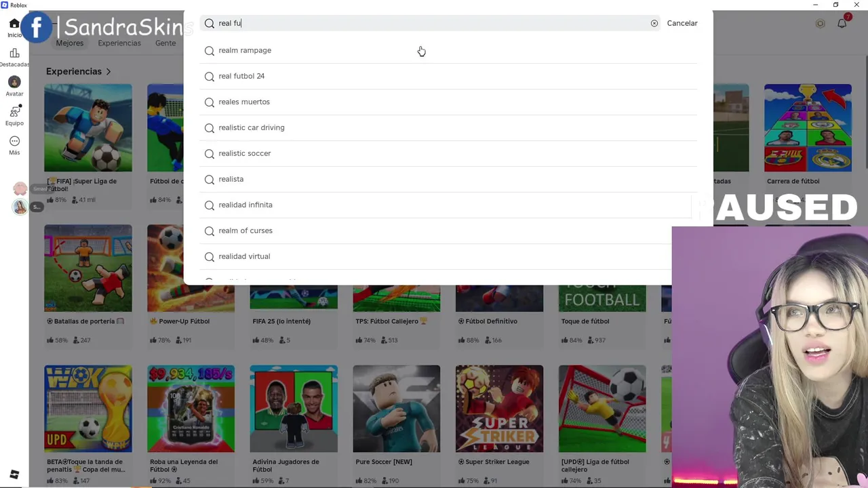Open 'FIFA 25 (lo intenté)' game title

281,321
